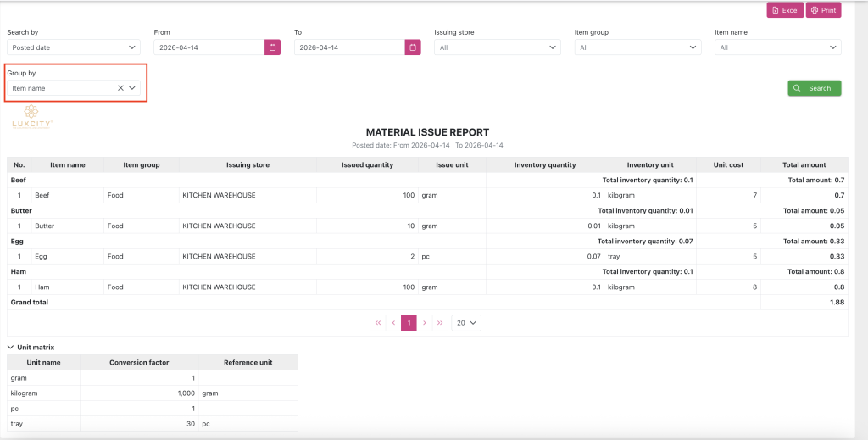This screenshot has height=440, width=868.
Task: Go to the previous results page
Action: click(393, 323)
